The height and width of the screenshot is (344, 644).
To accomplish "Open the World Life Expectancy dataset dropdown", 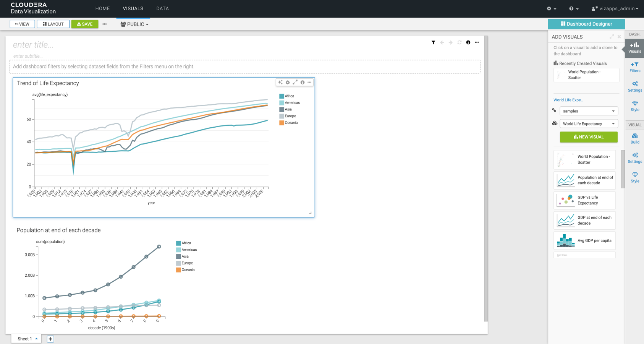I will 588,124.
